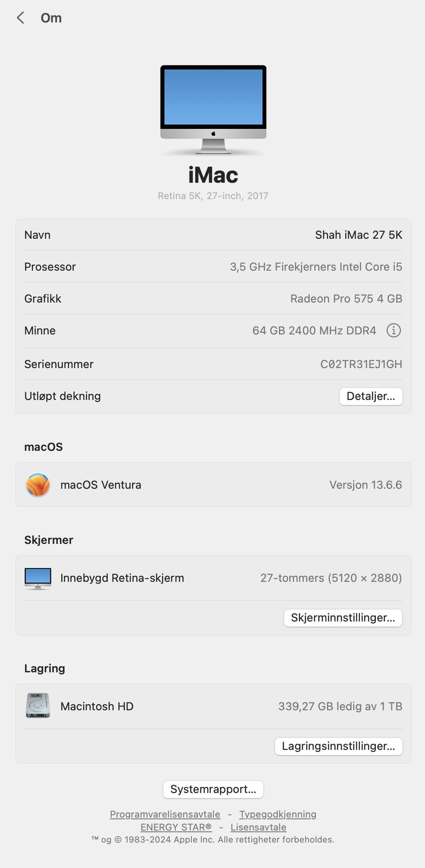Click the Macintosh HD drive icon
425x868 pixels.
click(x=38, y=706)
